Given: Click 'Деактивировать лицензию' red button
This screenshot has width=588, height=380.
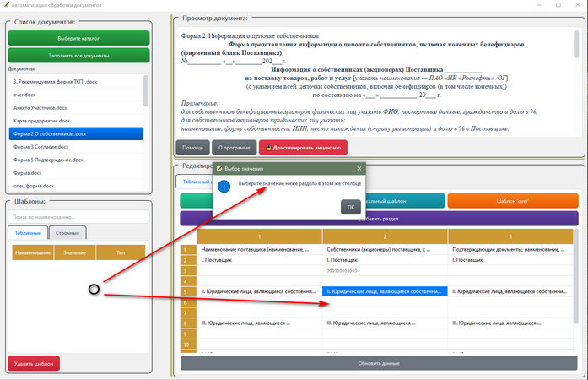Looking at the screenshot, I should click(x=303, y=148).
